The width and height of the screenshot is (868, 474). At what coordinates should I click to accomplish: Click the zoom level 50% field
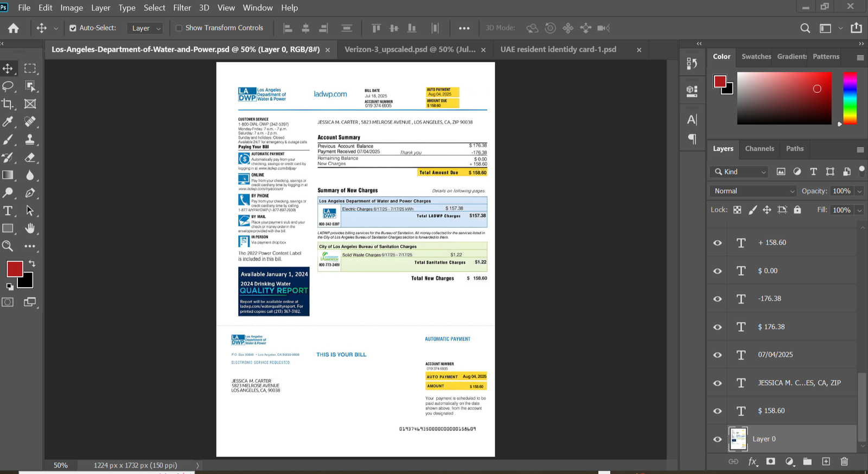pos(61,465)
